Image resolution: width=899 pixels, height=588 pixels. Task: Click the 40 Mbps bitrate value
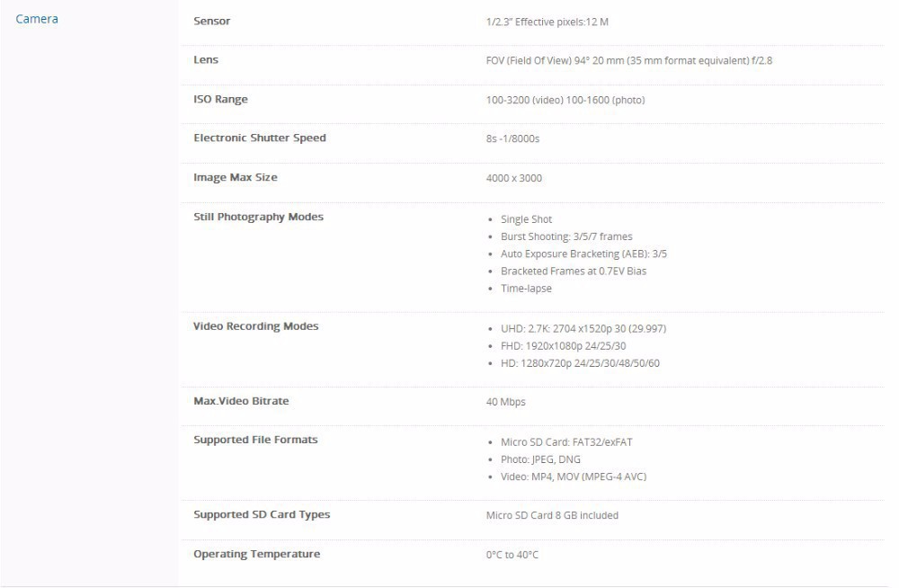(506, 402)
